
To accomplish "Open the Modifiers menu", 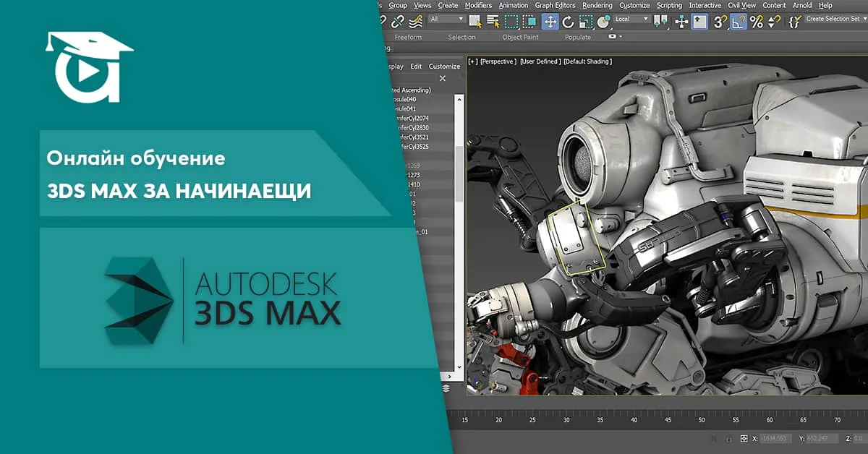I will click(x=479, y=5).
